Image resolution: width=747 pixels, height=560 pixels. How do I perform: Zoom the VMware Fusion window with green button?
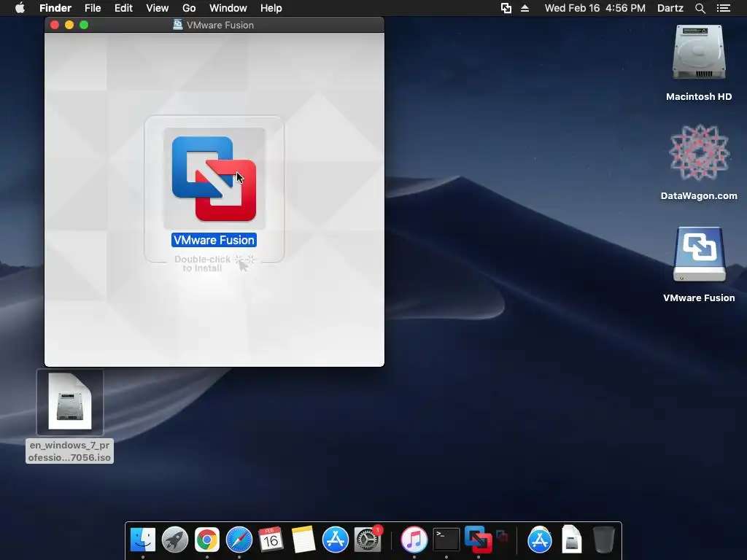point(84,25)
